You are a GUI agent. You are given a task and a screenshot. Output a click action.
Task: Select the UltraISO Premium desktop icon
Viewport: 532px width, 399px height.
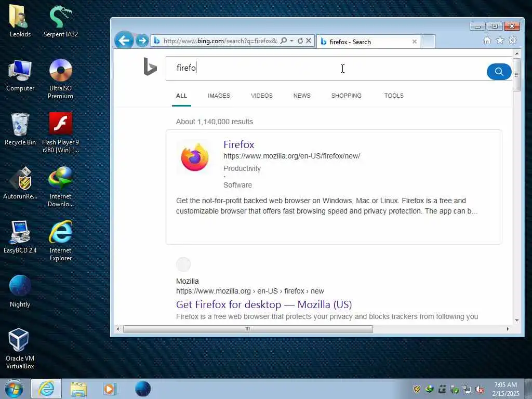click(x=60, y=79)
